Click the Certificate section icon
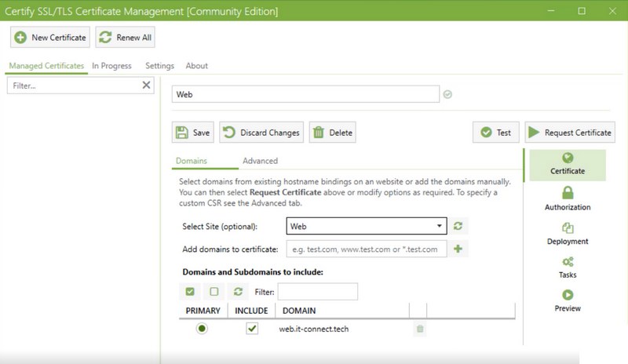The width and height of the screenshot is (628, 364). pos(568,158)
